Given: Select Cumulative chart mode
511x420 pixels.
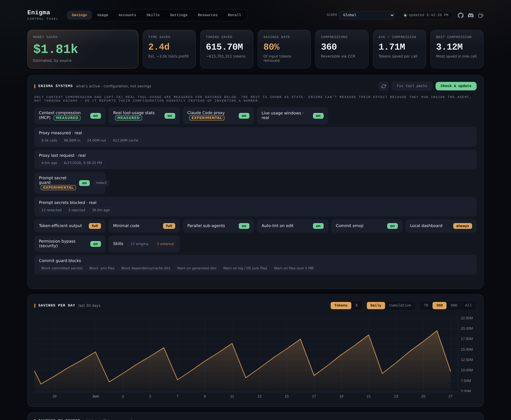Looking at the screenshot, I should pos(400,306).
